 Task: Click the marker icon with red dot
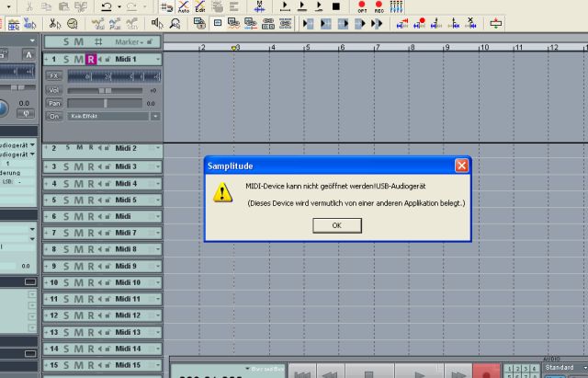point(419,23)
